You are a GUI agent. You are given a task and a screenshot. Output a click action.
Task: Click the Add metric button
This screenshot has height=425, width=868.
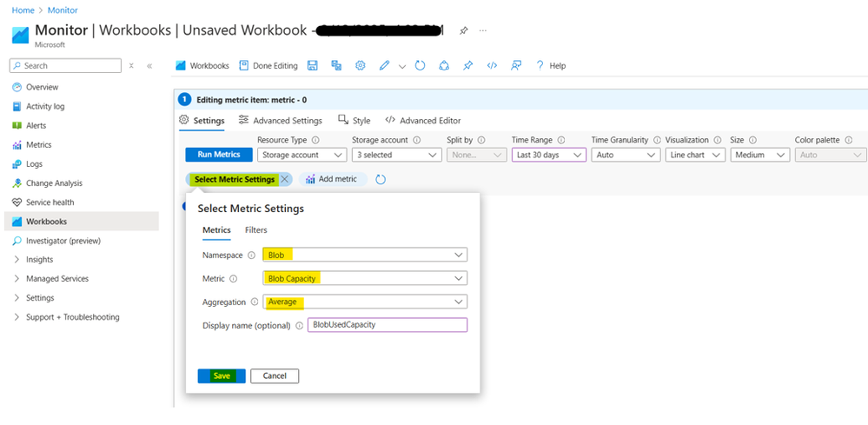click(333, 179)
